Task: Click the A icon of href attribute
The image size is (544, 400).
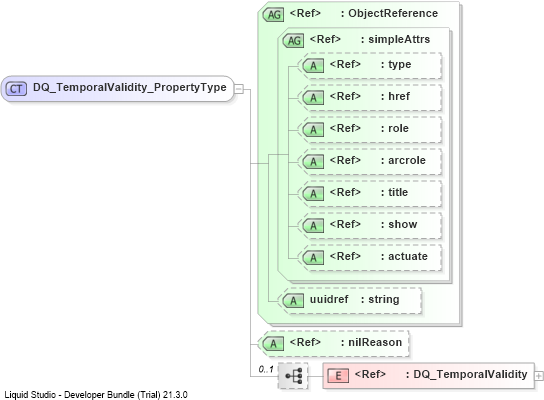Action: tap(313, 97)
